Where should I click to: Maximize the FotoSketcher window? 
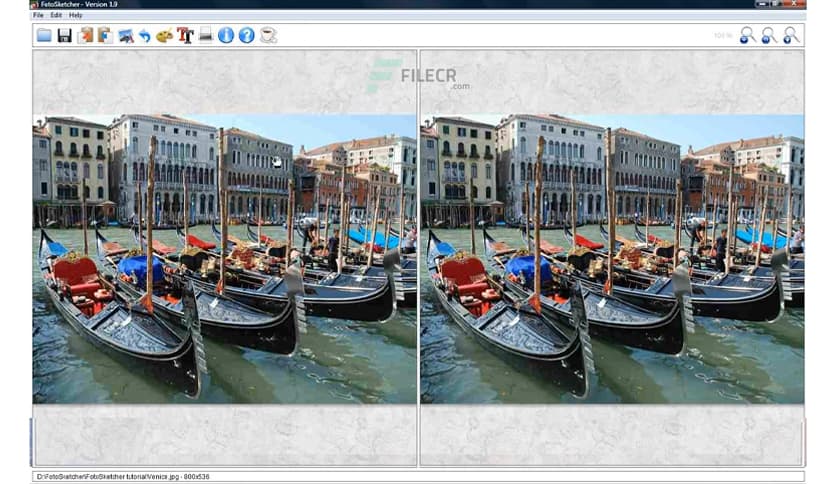(776, 4)
